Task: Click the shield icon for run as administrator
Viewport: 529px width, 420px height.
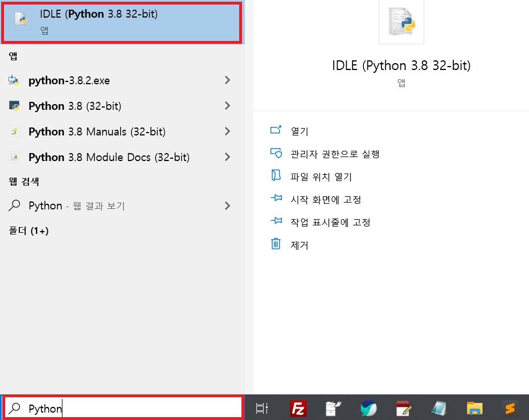Action: (276, 153)
